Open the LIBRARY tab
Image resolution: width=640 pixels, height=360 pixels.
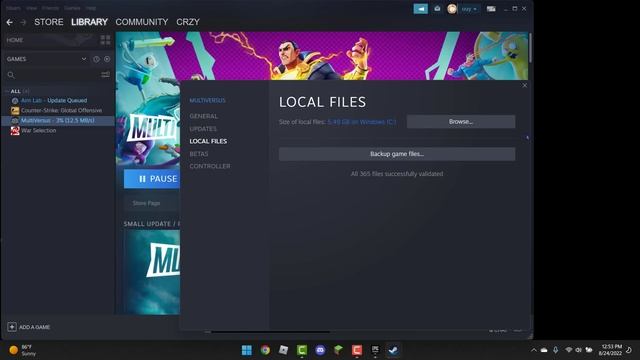[89, 22]
